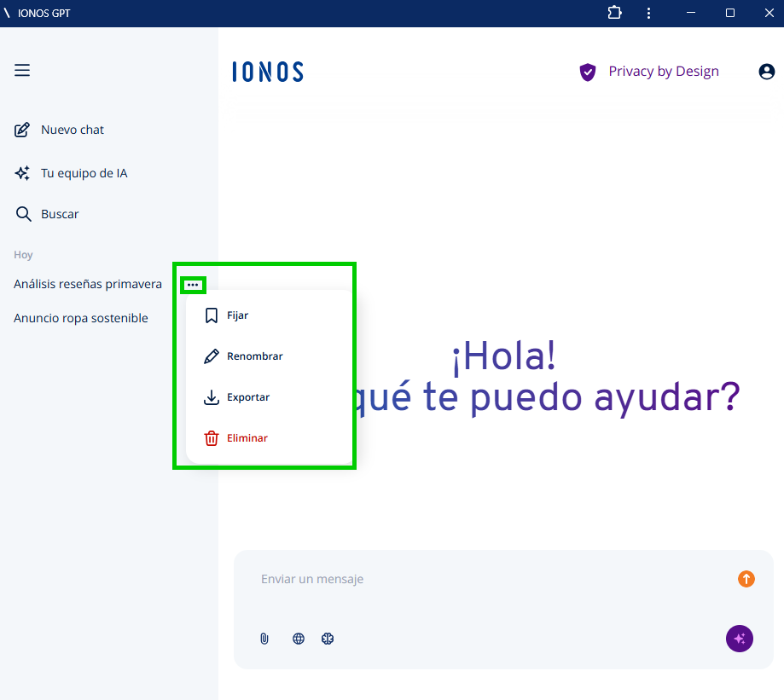The image size is (784, 700).
Task: Minimize the IONOS GPT window
Action: (691, 13)
